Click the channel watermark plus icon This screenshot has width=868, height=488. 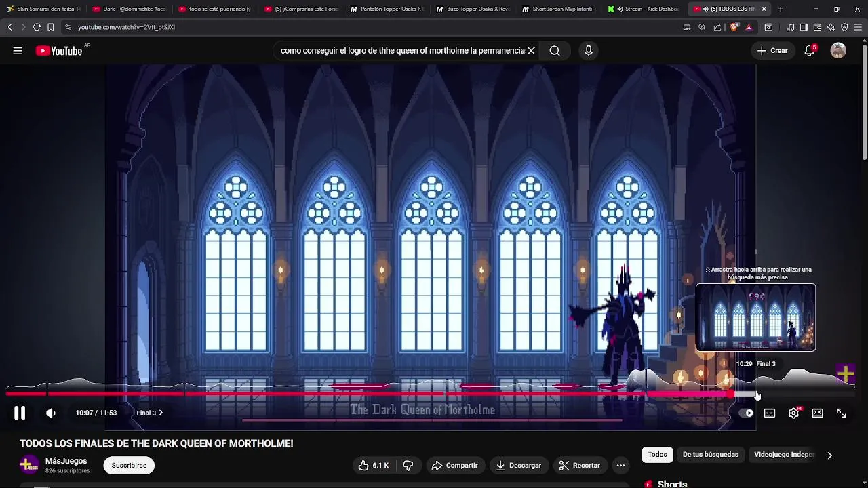pyautogui.click(x=845, y=373)
